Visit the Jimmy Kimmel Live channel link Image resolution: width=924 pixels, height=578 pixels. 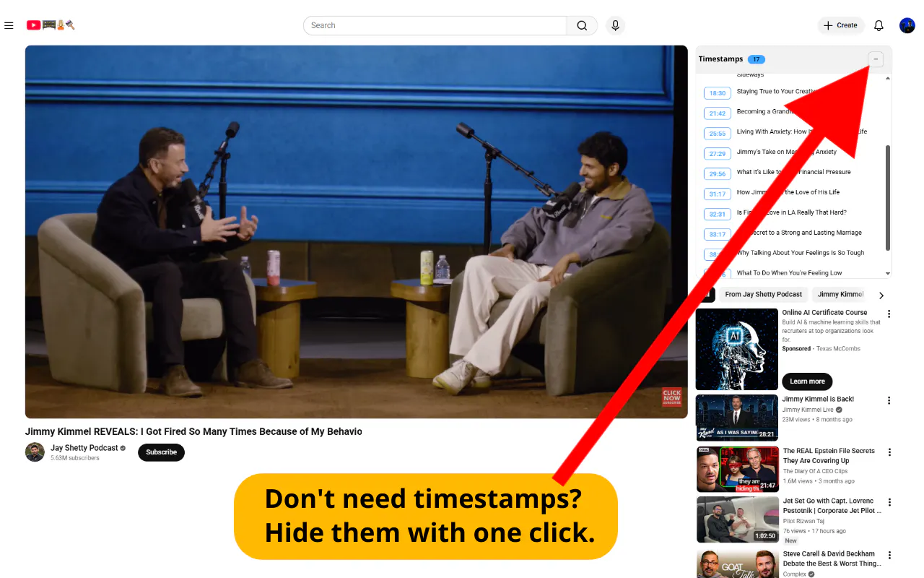coord(808,410)
